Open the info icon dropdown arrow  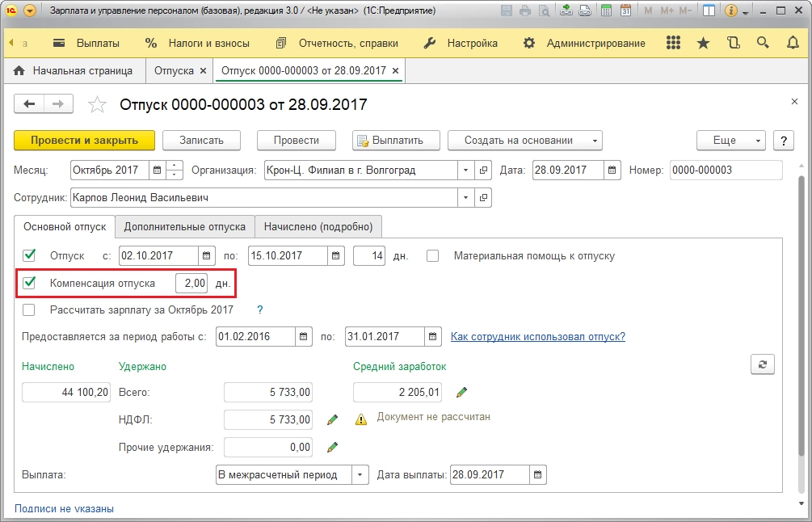pyautogui.click(x=745, y=11)
